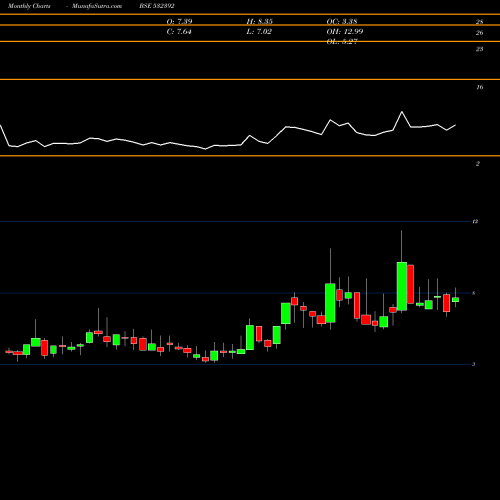
Task: Click the '26' axis label
Action: pos(479,33)
